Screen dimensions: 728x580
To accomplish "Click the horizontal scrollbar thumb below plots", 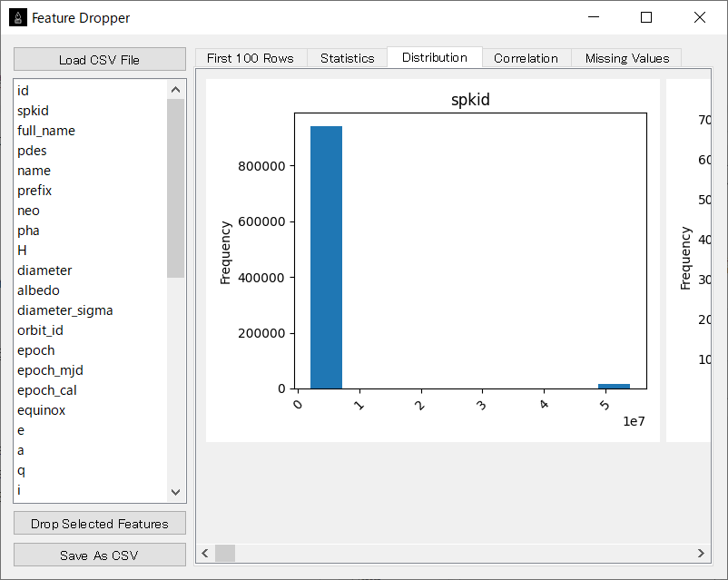I will pos(225,553).
